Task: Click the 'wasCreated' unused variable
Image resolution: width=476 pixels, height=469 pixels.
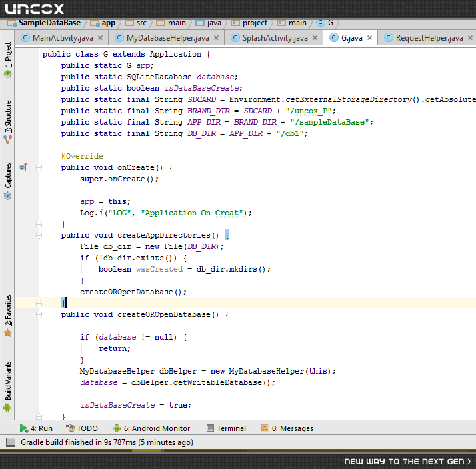Action: tap(159, 269)
